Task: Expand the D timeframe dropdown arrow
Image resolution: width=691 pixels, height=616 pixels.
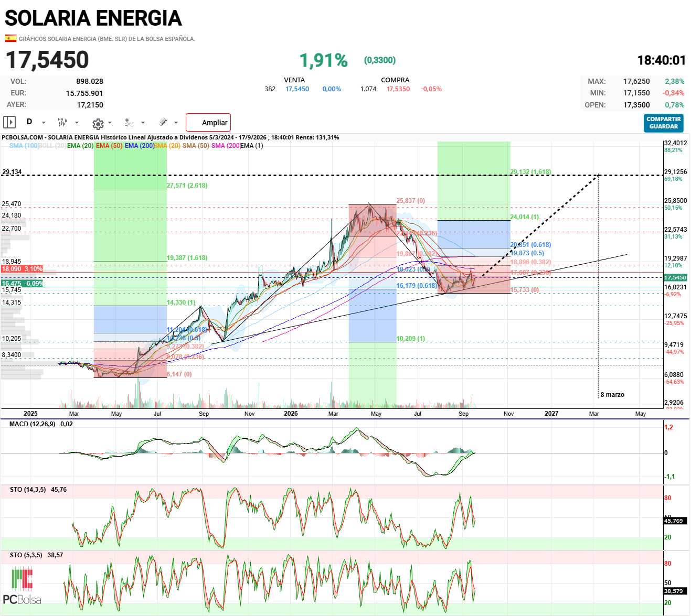Action: click(44, 123)
